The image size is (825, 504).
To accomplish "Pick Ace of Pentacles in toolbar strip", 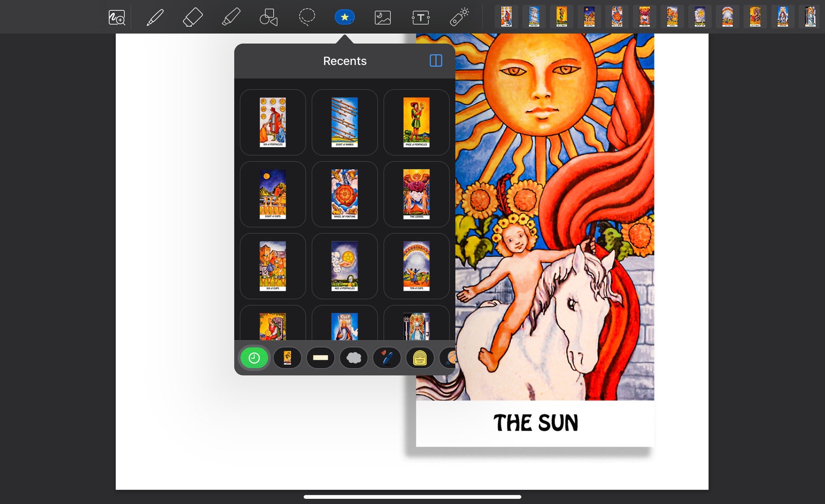I will tap(700, 17).
